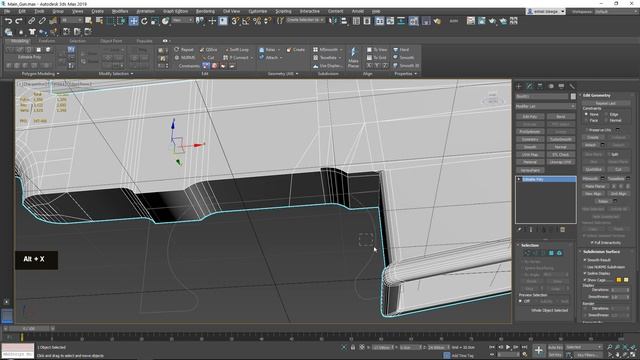
Task: Toggle the Percent Snap icon
Action: tap(257, 21)
